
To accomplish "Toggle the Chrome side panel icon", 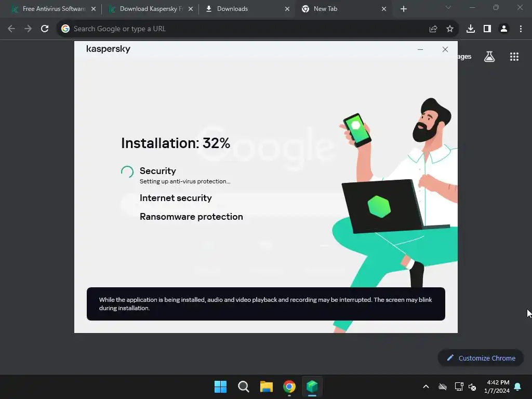I will pyautogui.click(x=487, y=29).
